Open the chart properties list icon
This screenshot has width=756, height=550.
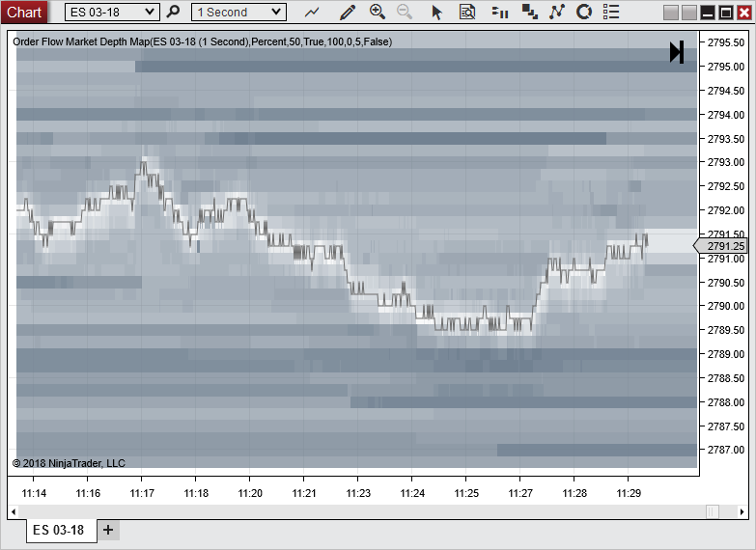point(610,12)
